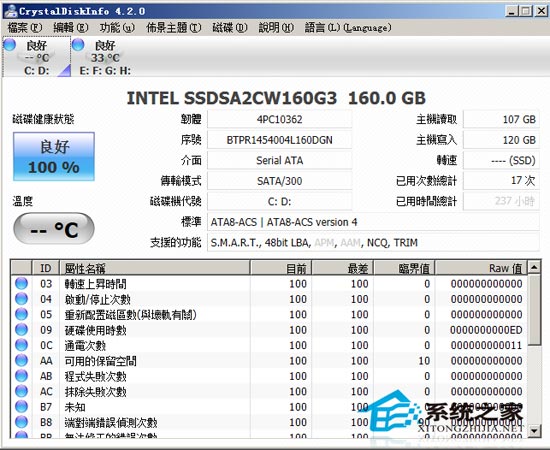
Task: Click the firmware field 4PC10362
Action: coord(280,119)
